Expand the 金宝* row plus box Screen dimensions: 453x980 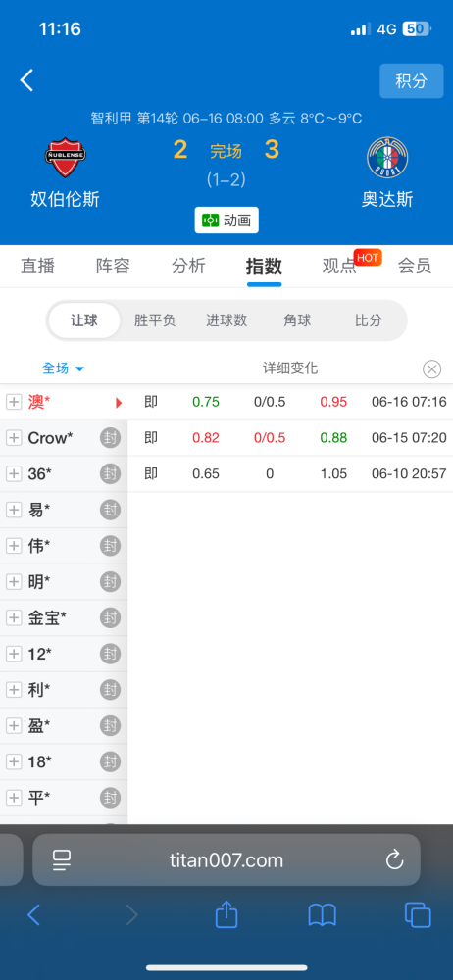pyautogui.click(x=13, y=618)
